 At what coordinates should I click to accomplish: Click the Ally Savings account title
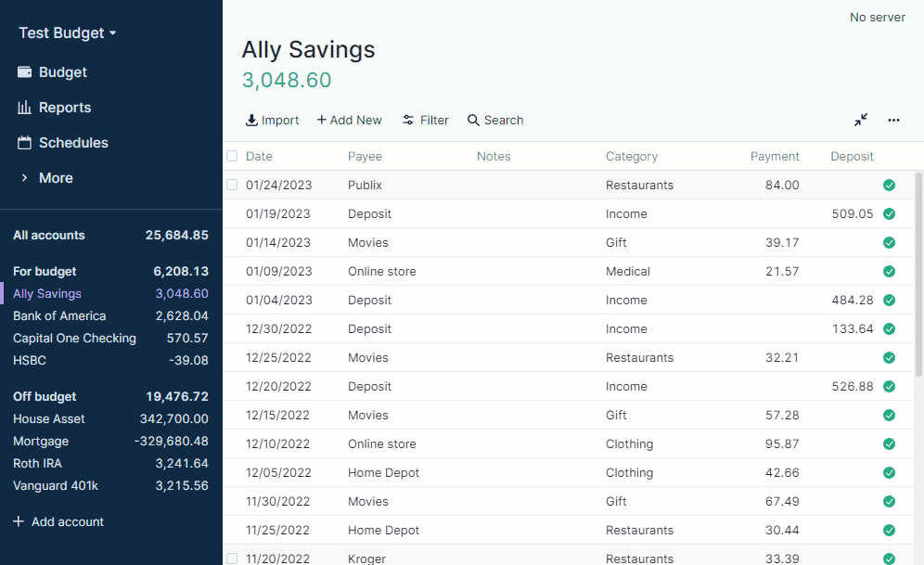pyautogui.click(x=308, y=49)
